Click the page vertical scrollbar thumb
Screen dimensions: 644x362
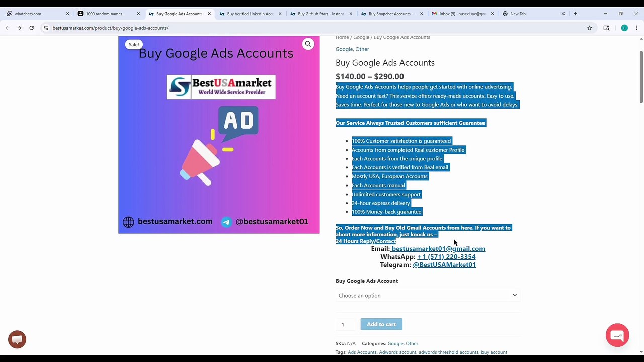[x=641, y=76]
